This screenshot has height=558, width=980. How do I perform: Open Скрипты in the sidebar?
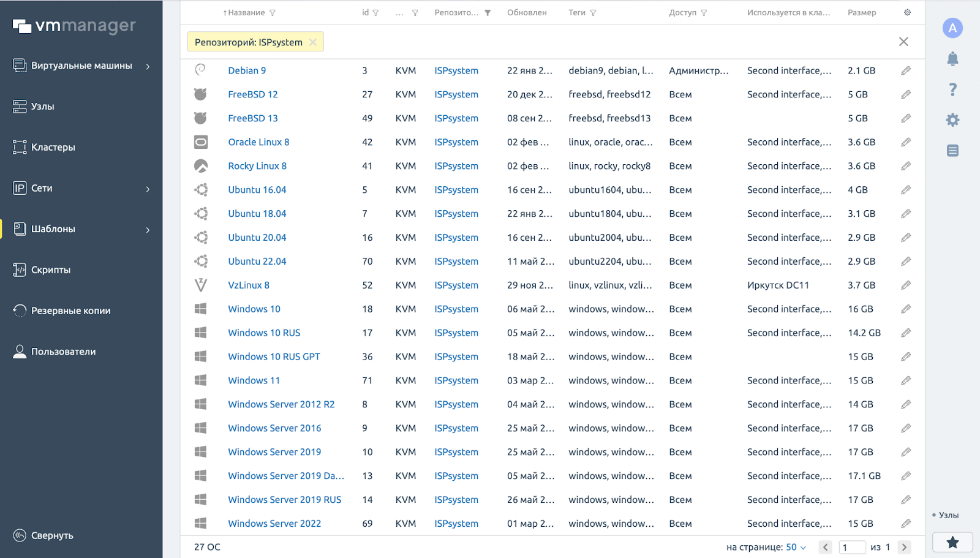click(51, 270)
